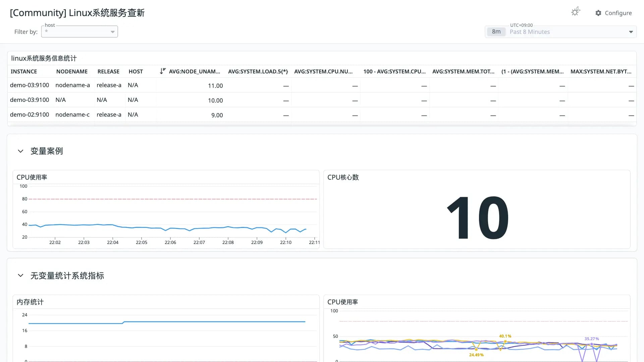This screenshot has width=644, height=362.
Task: Click the 内存统计 widget title
Action: pyautogui.click(x=30, y=302)
